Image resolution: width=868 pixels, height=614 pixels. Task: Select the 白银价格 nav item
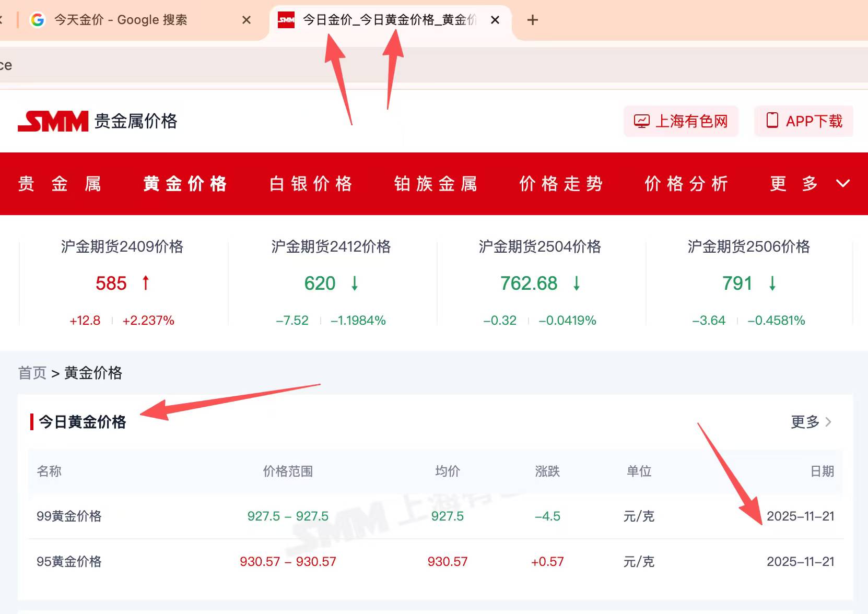pos(311,184)
